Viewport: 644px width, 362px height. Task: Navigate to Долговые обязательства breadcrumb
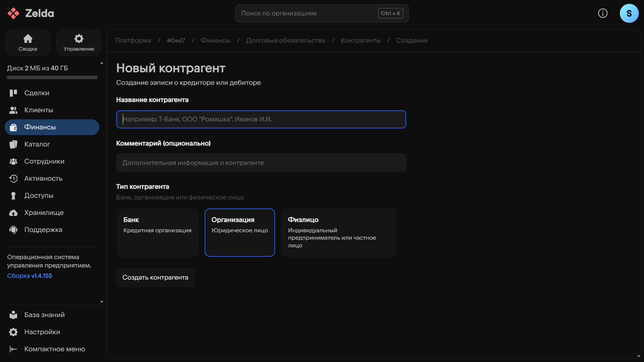pyautogui.click(x=285, y=41)
